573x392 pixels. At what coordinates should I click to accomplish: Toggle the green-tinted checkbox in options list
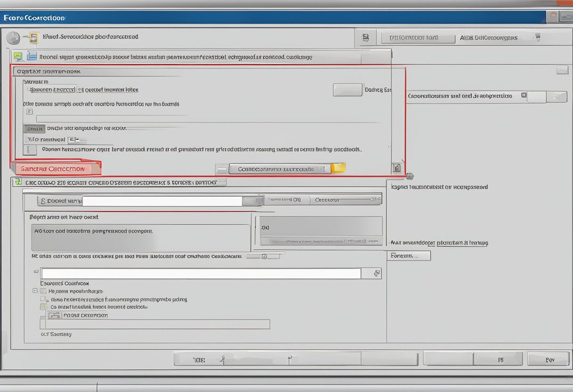pos(43,307)
